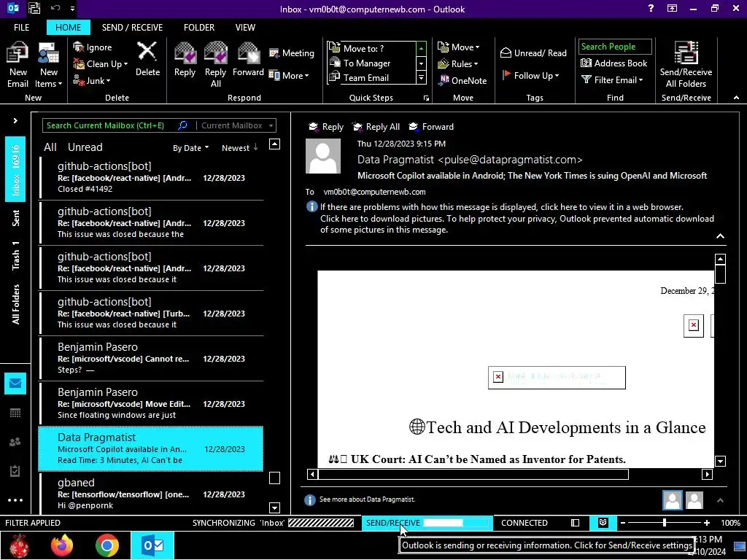Click zoom out minus button

pyautogui.click(x=623, y=523)
